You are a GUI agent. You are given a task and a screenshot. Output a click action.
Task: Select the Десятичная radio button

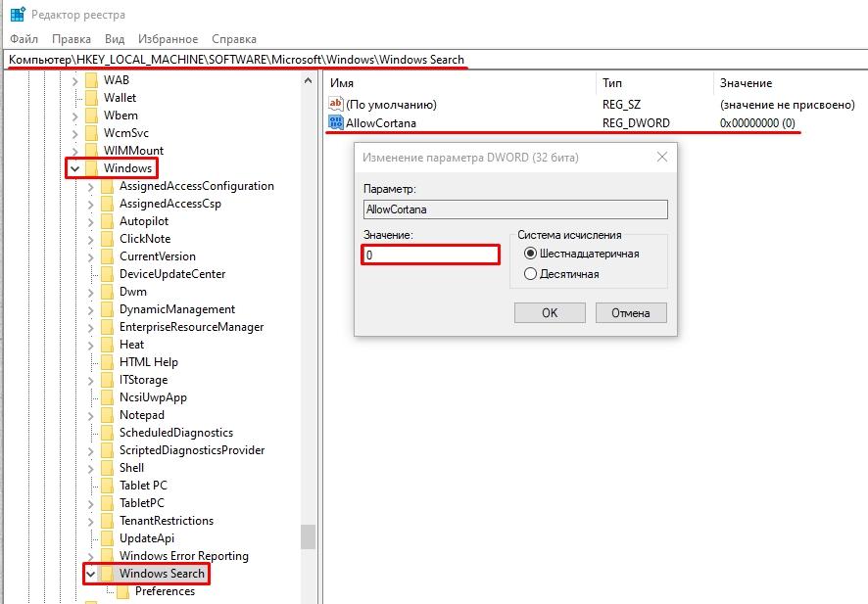click(x=530, y=274)
